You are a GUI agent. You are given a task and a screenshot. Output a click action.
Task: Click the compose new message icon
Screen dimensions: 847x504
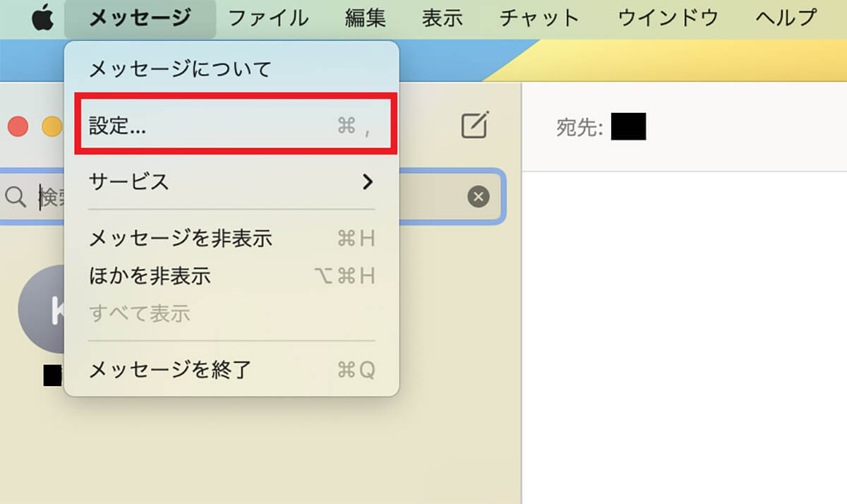click(475, 125)
